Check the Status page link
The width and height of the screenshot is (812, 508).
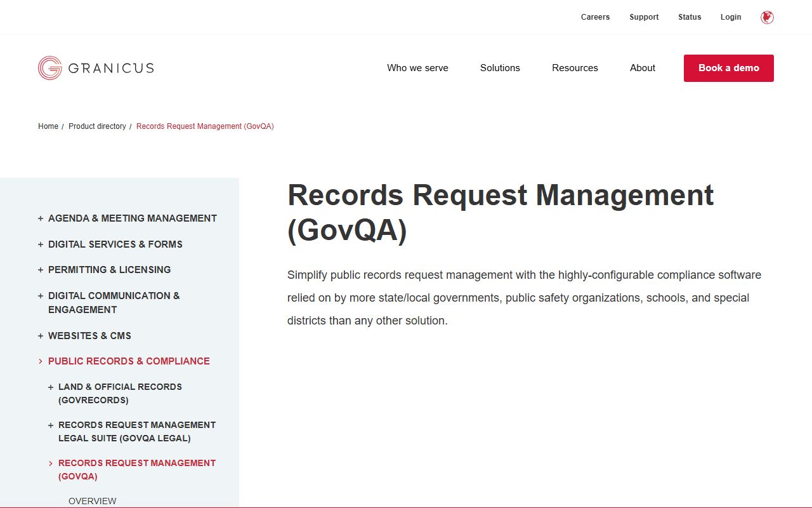click(x=690, y=17)
